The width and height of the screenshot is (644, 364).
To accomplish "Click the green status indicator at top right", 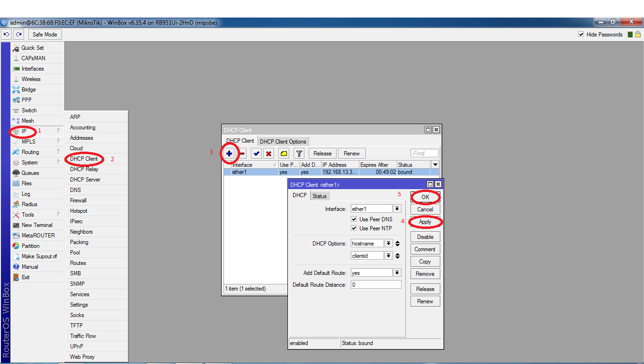I will [x=630, y=35].
